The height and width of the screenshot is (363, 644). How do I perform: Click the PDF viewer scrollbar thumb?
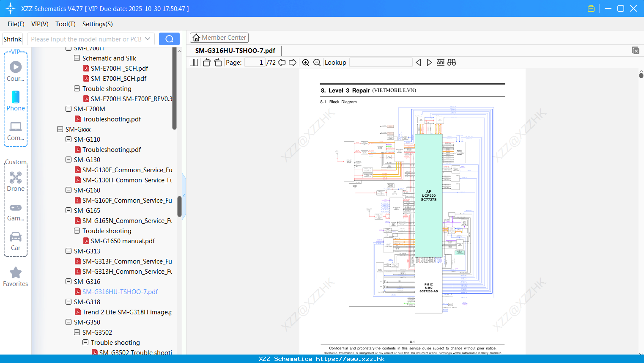(x=641, y=75)
